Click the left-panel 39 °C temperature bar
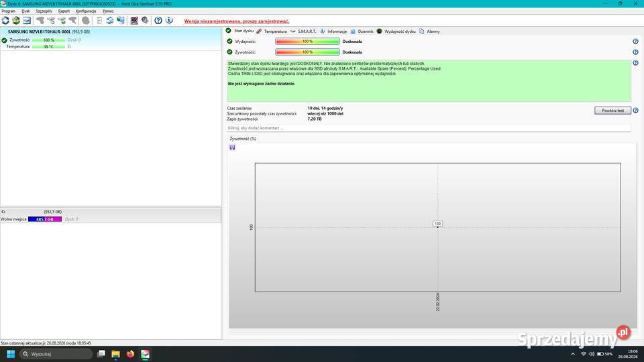The image size is (644, 362). pyautogui.click(x=48, y=47)
